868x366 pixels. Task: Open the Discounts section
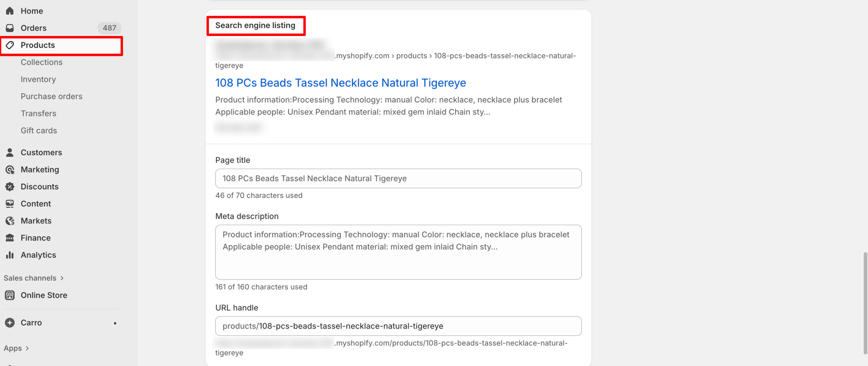point(40,186)
